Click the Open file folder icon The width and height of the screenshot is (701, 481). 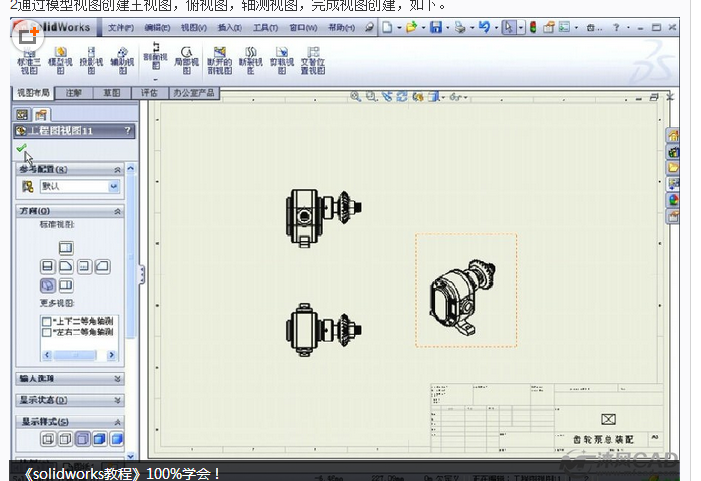click(x=411, y=27)
